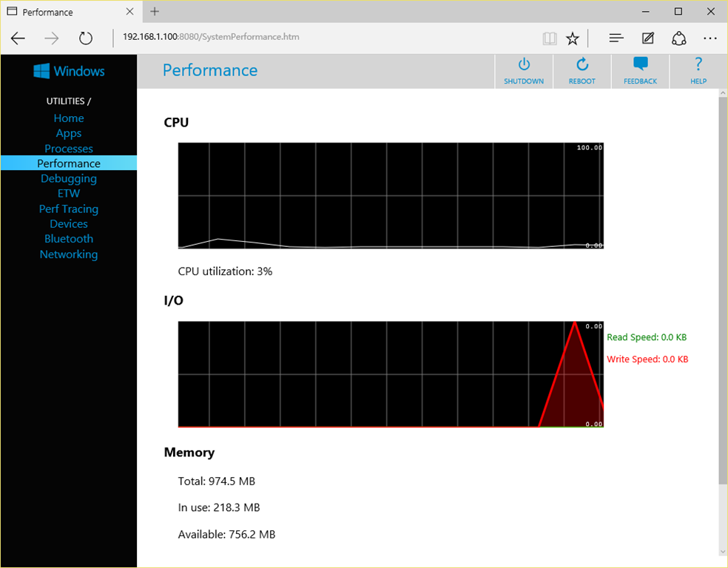The width and height of the screenshot is (728, 568).
Task: Click the browser forward arrow
Action: pos(52,38)
